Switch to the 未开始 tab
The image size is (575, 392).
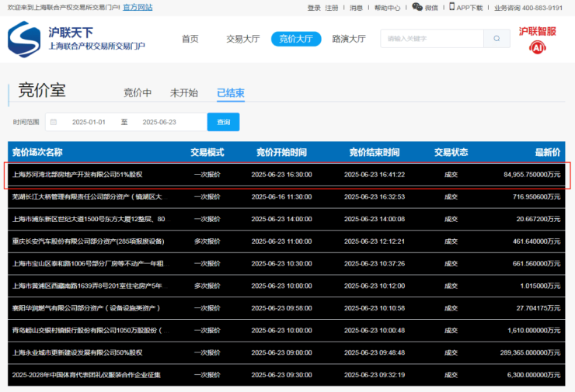point(184,93)
